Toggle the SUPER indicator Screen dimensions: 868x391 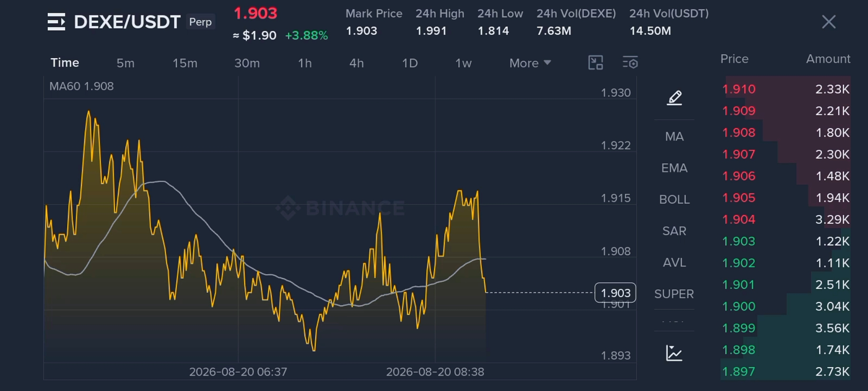(674, 294)
